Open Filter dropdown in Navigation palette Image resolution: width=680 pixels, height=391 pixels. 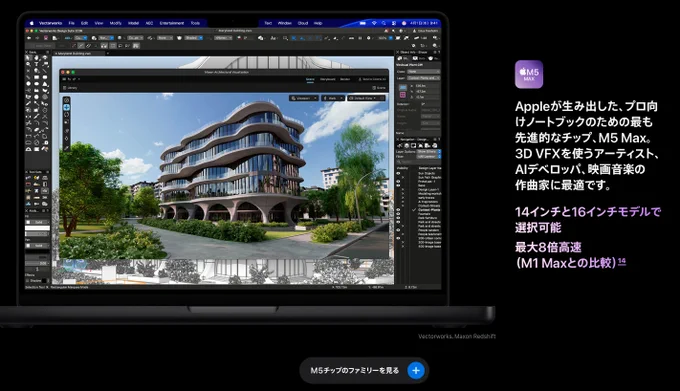tap(428, 156)
